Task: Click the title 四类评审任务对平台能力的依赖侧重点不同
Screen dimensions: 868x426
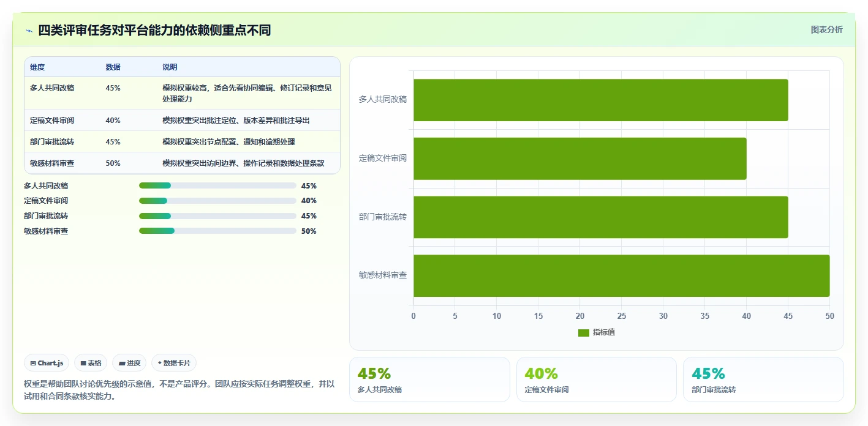Action: tap(154, 31)
